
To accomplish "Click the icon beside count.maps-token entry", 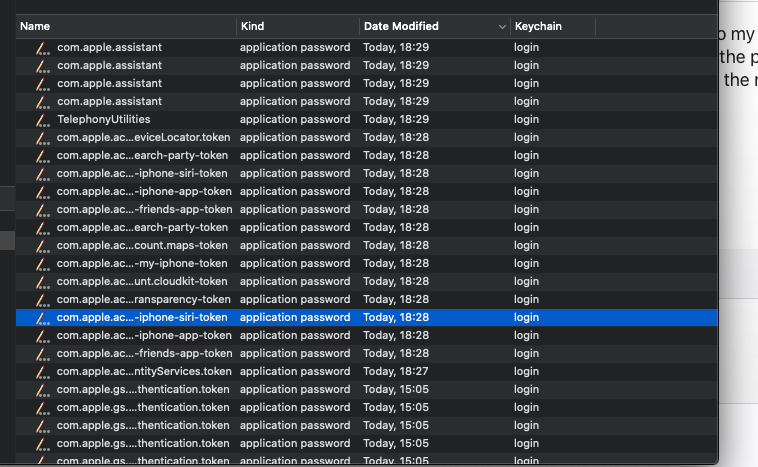I will pos(41,245).
